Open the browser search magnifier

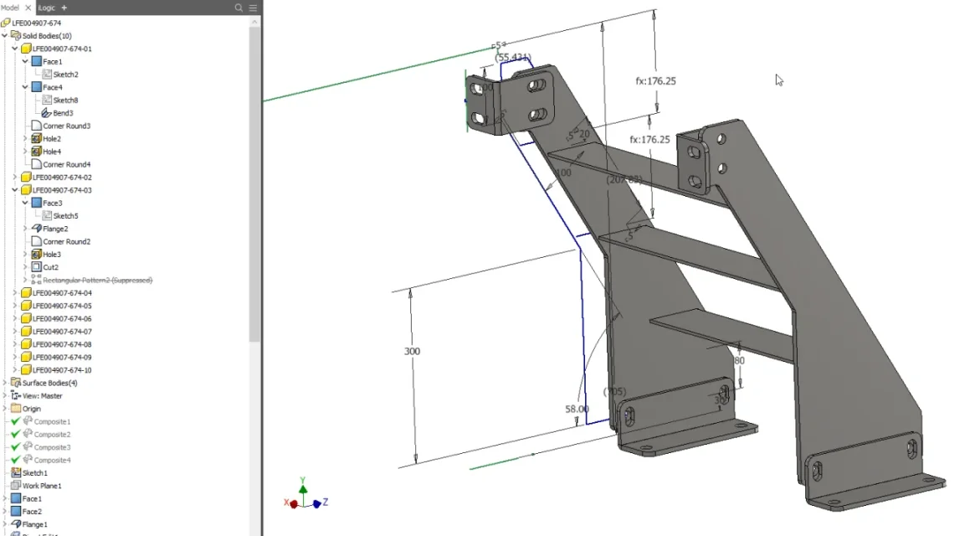[239, 8]
